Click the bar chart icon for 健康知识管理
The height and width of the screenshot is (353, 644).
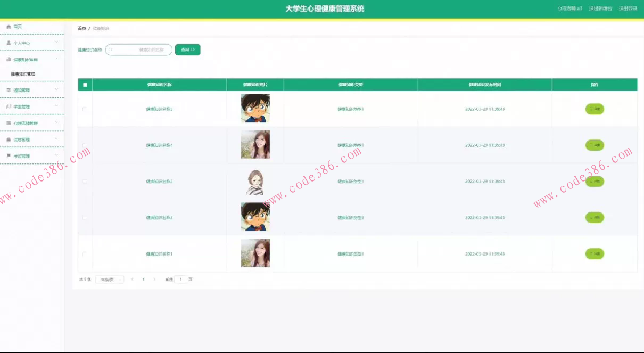click(9, 59)
